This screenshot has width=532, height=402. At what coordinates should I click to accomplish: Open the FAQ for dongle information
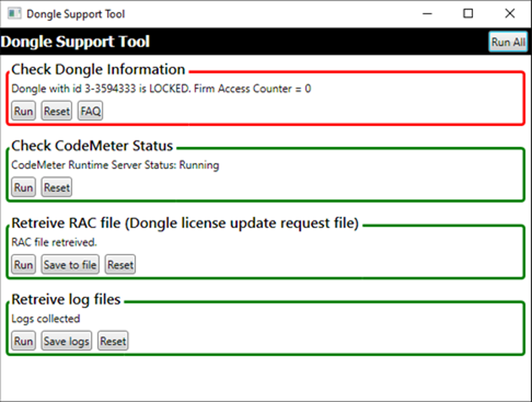point(90,111)
